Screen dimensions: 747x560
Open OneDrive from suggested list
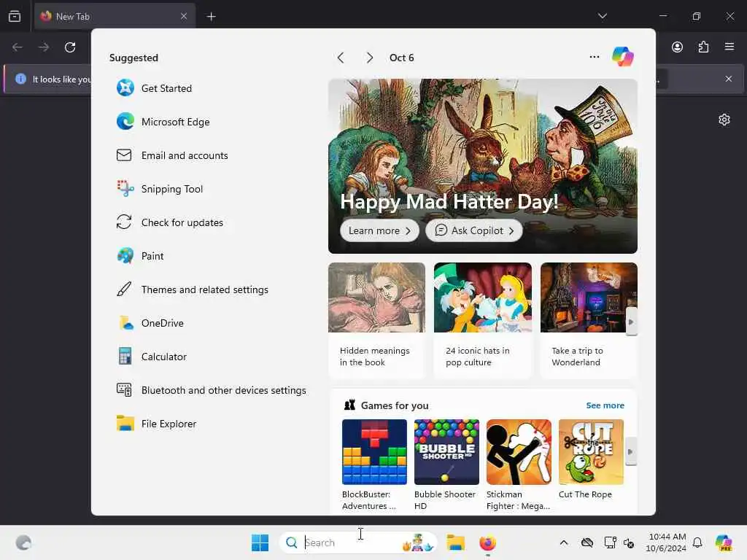tap(150, 323)
